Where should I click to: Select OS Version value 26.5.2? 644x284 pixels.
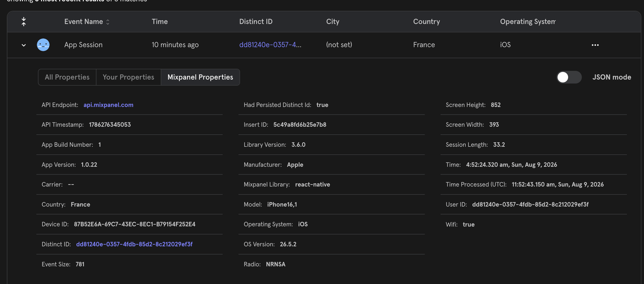(288, 244)
